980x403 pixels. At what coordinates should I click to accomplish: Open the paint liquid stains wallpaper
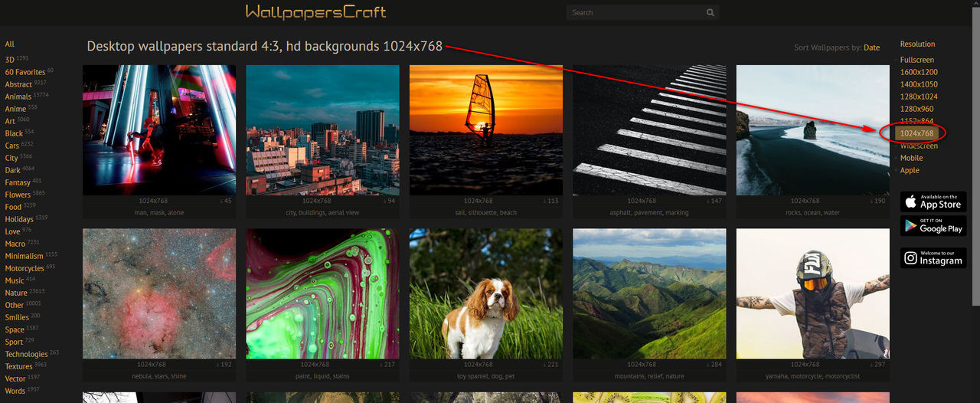point(322,293)
